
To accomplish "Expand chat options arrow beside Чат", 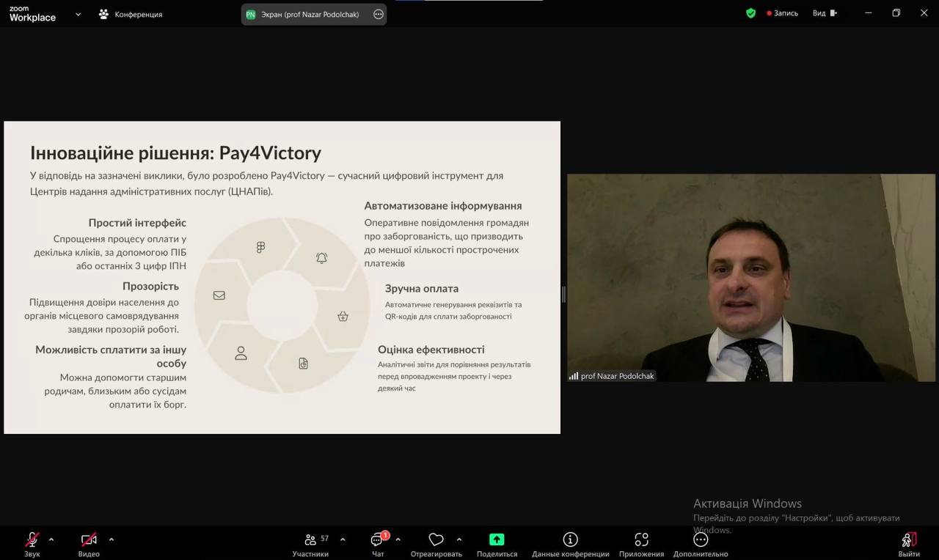I will click(x=398, y=539).
